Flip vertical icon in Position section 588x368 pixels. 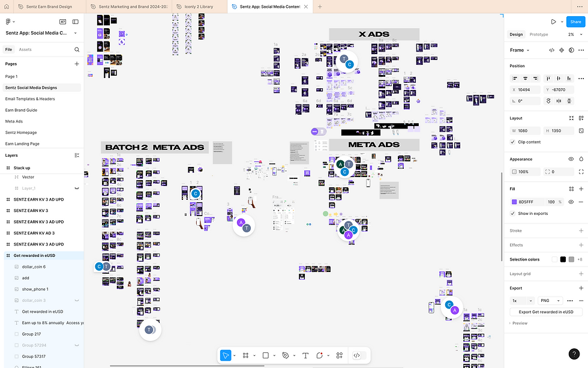tap(569, 101)
